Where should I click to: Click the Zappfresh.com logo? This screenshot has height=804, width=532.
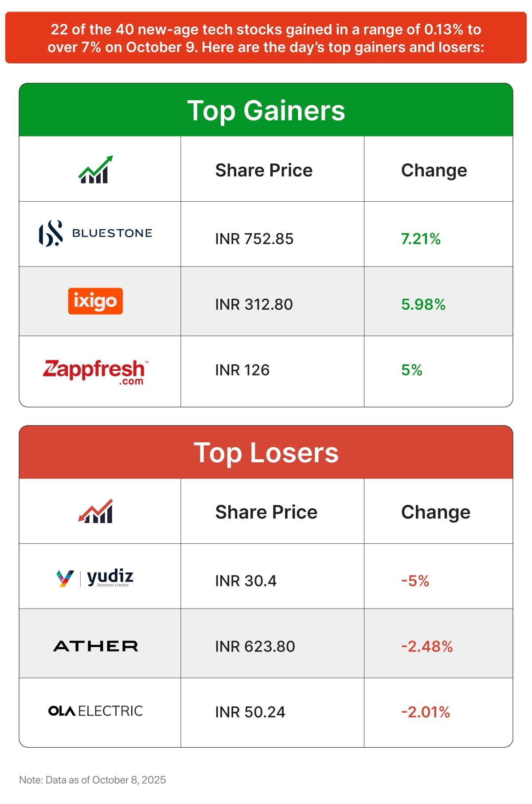95,372
